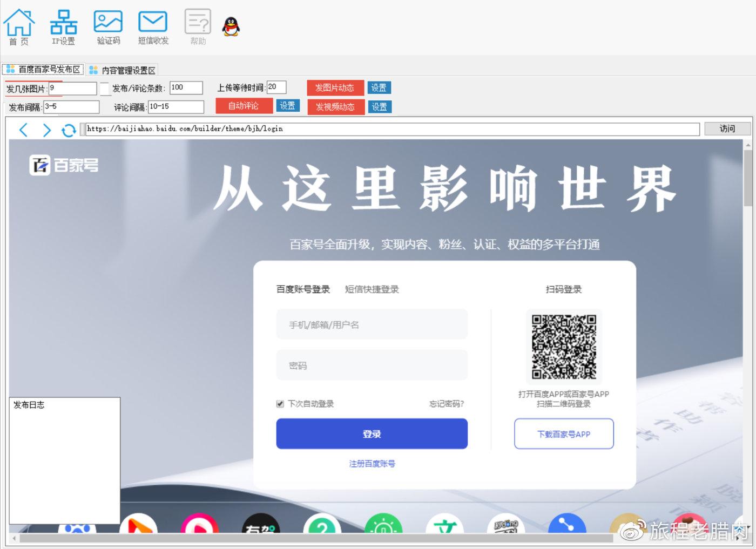Reload the page with refresh icon
The image size is (756, 549).
tap(69, 130)
